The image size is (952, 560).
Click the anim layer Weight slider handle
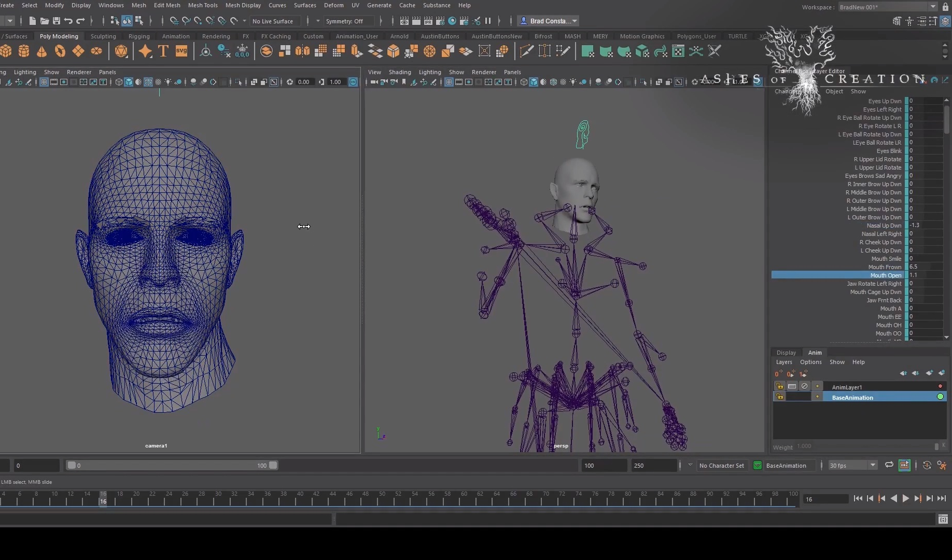click(x=936, y=446)
